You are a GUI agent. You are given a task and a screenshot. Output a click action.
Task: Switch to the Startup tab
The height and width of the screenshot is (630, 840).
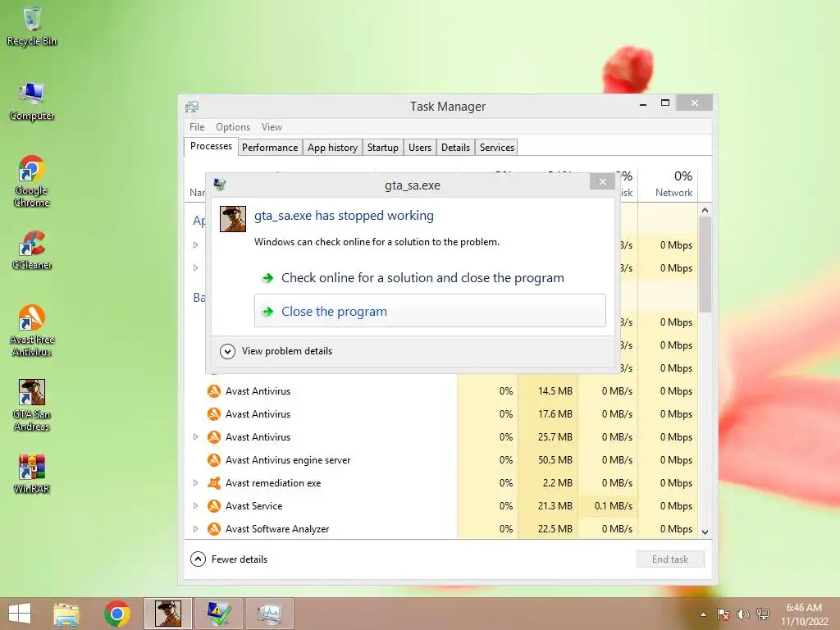(382, 148)
